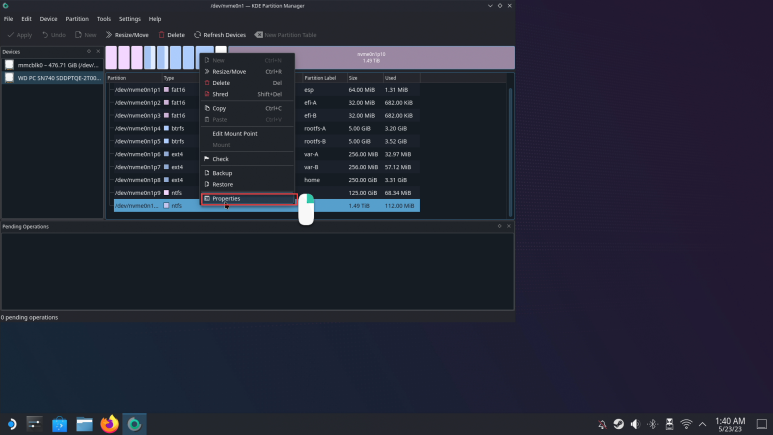Close the Pending Operations panel

[x=509, y=226]
